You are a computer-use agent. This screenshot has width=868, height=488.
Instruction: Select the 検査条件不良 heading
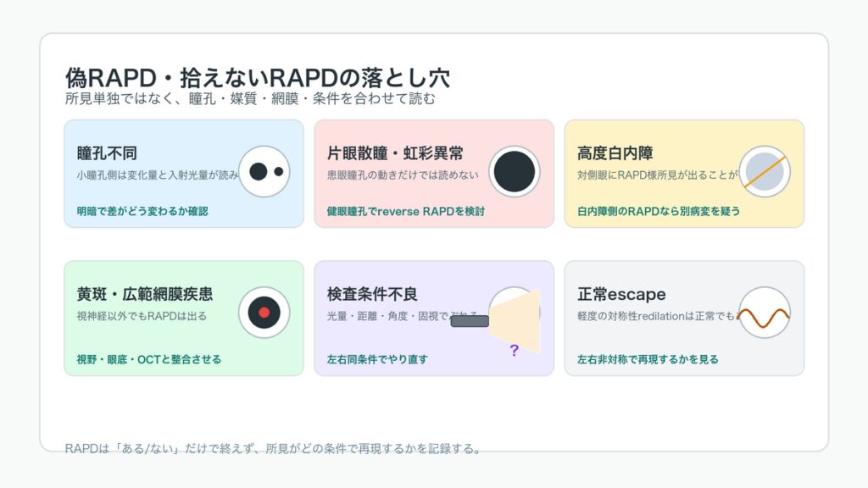tap(372, 294)
